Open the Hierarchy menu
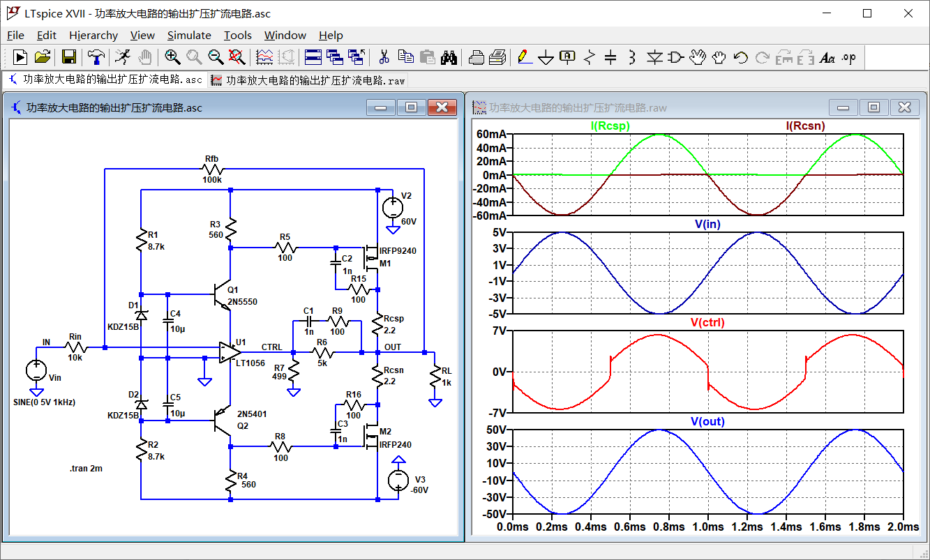The image size is (930, 560). 93,35
